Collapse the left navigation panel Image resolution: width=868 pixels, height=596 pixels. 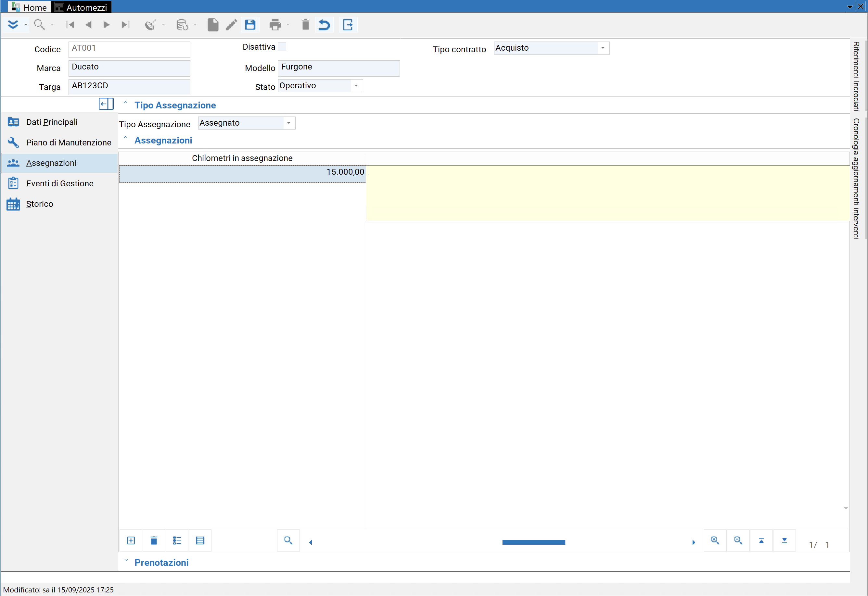106,104
